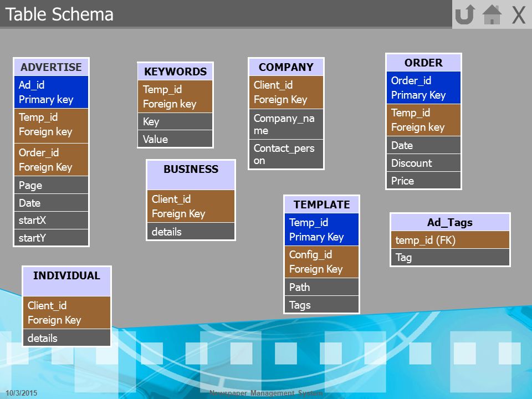Select the ADVERTISE table header
Viewport: 532px width, 399px height.
click(x=51, y=67)
